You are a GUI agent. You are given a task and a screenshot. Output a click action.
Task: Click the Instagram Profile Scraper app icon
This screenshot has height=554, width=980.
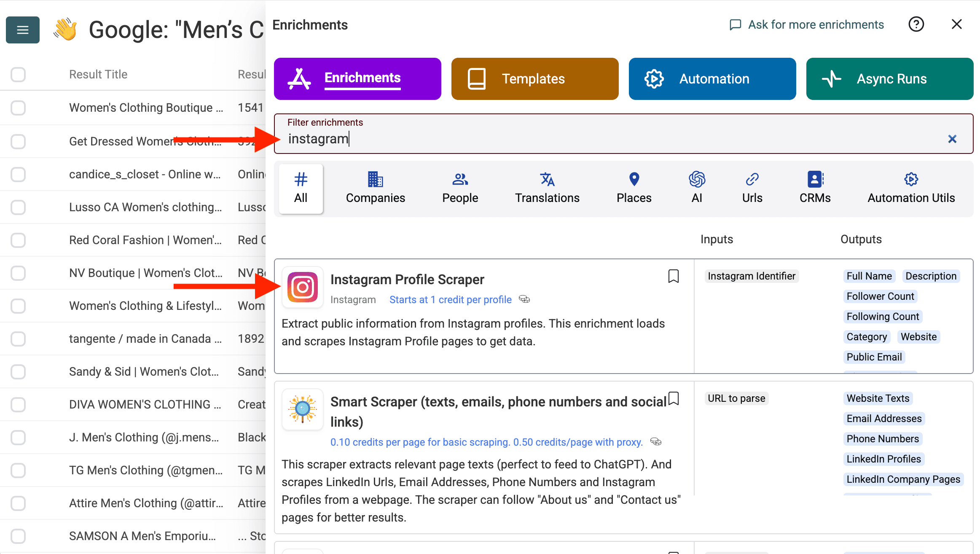point(302,288)
